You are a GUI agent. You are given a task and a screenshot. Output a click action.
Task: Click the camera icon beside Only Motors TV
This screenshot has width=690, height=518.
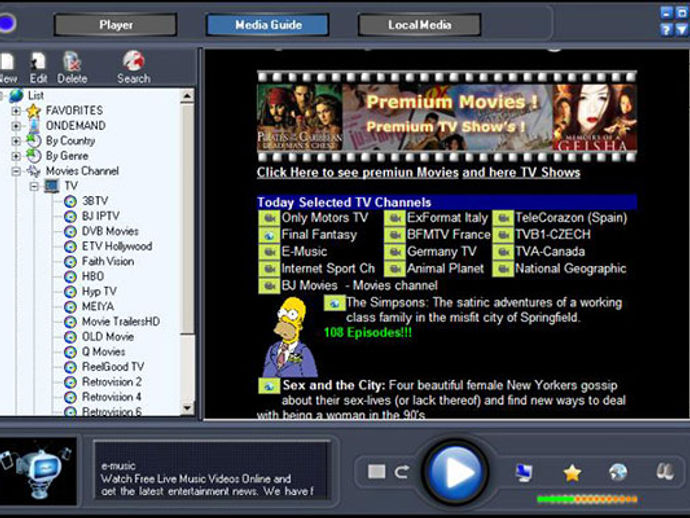click(x=269, y=218)
